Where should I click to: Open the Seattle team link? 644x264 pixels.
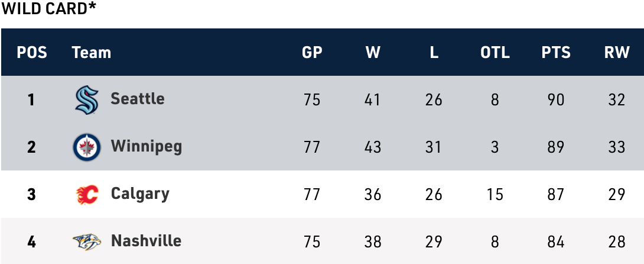tap(137, 99)
